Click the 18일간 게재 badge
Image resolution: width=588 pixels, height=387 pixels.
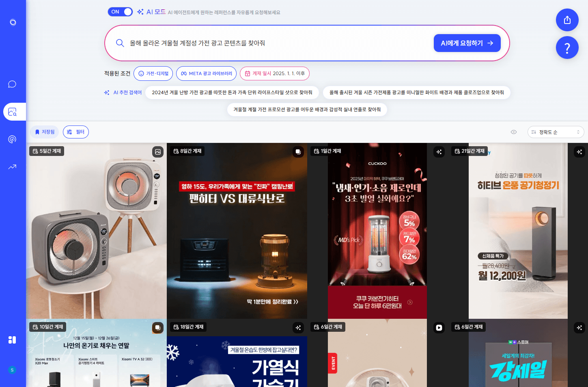(189, 327)
